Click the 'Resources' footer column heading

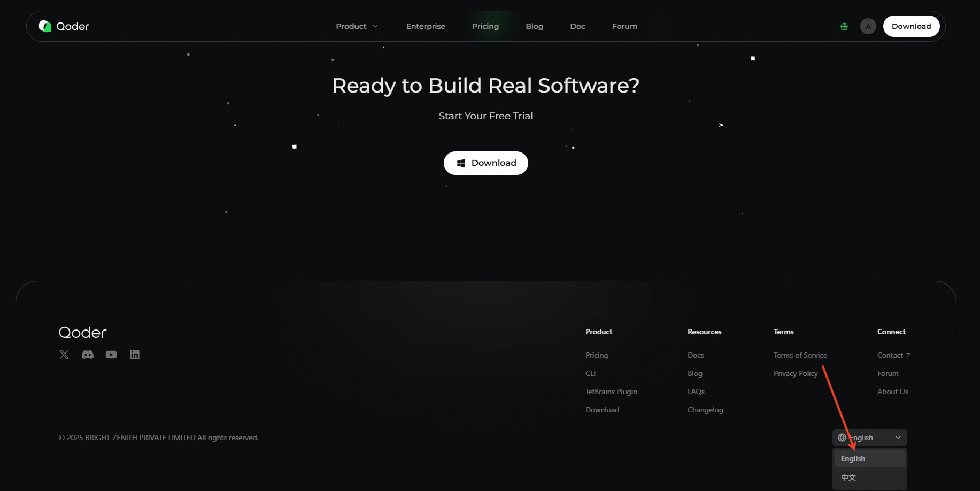click(x=705, y=332)
